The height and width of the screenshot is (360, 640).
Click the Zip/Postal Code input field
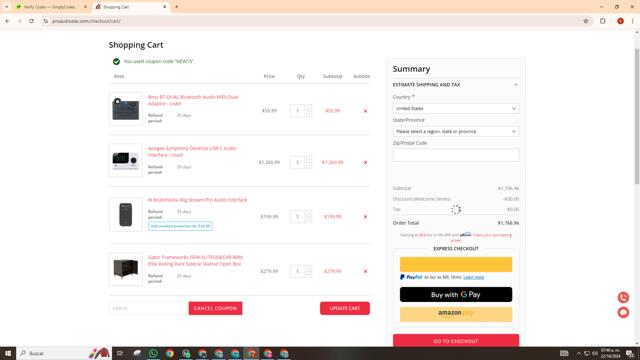(x=456, y=155)
